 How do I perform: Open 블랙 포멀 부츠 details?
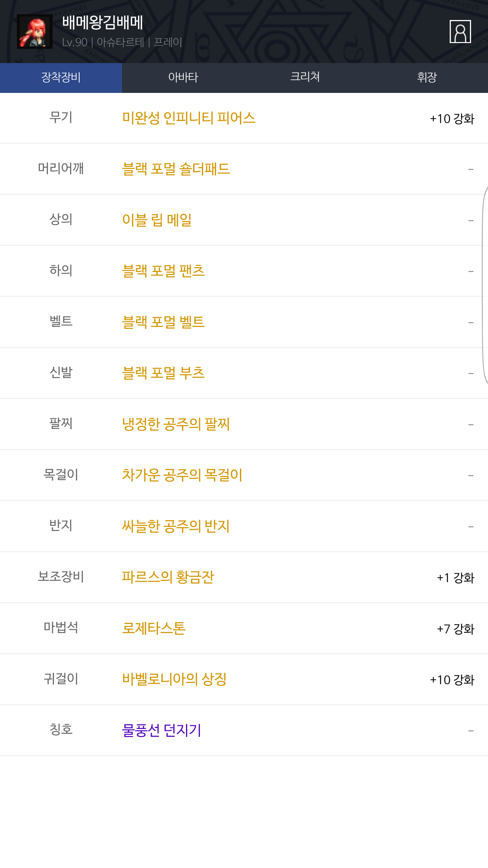(x=163, y=373)
